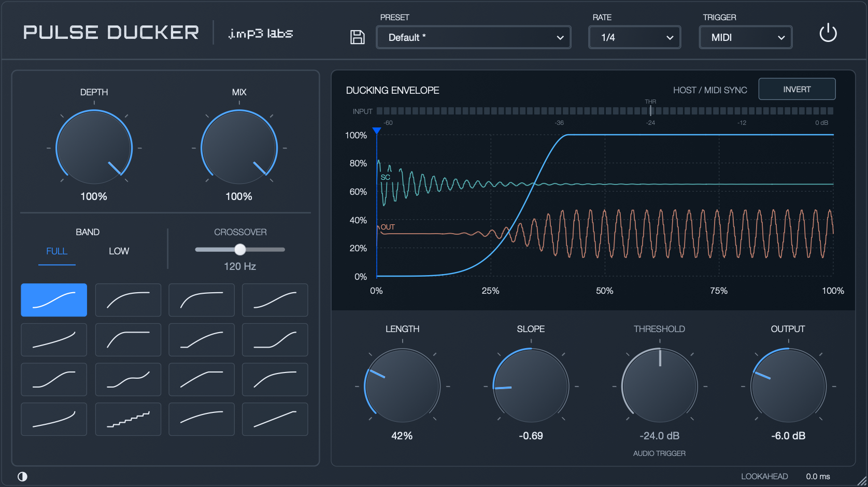Pick the second curve shape in the second row
The width and height of the screenshot is (868, 487).
click(x=128, y=340)
